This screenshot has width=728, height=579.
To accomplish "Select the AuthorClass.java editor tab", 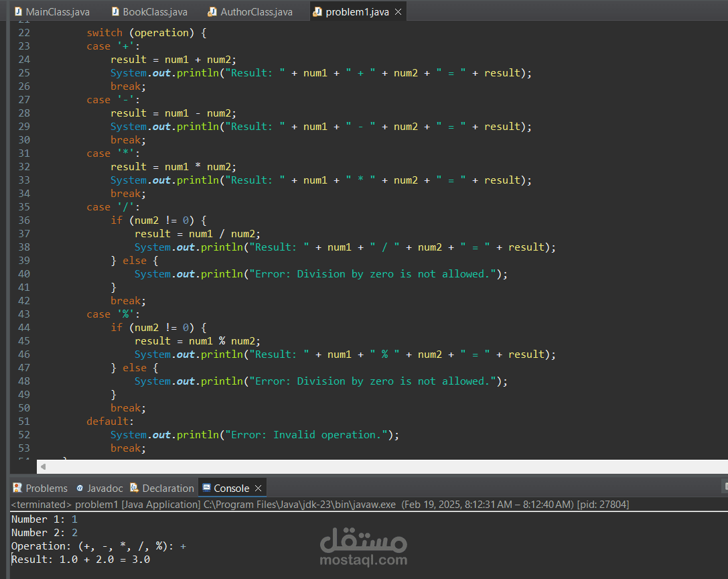I will click(x=250, y=11).
